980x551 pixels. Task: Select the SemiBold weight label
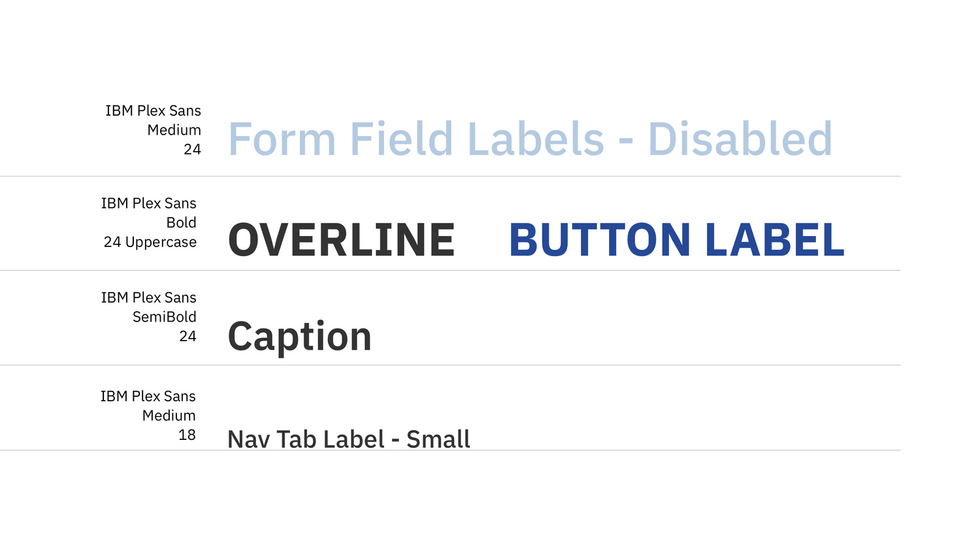point(164,316)
